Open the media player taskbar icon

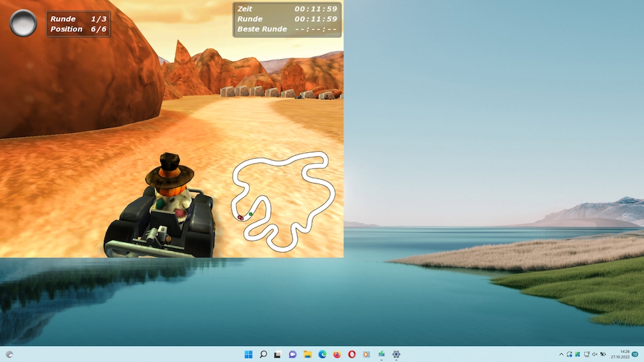click(366, 354)
